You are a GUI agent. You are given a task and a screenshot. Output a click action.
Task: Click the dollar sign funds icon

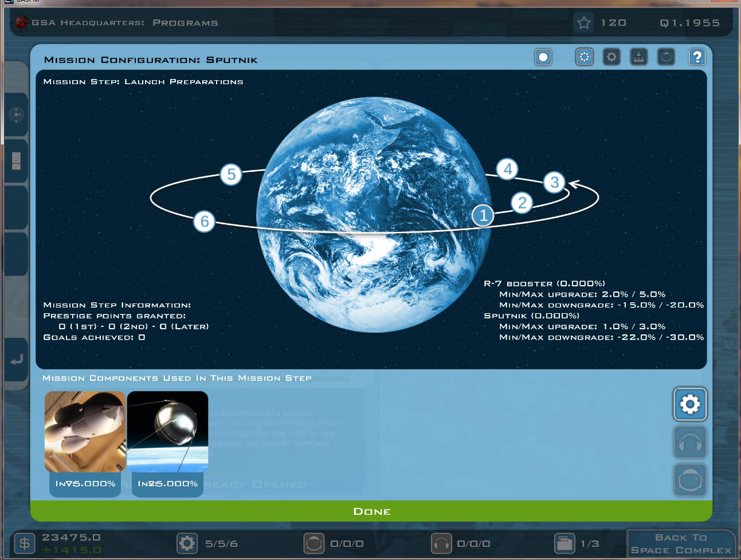(25, 543)
